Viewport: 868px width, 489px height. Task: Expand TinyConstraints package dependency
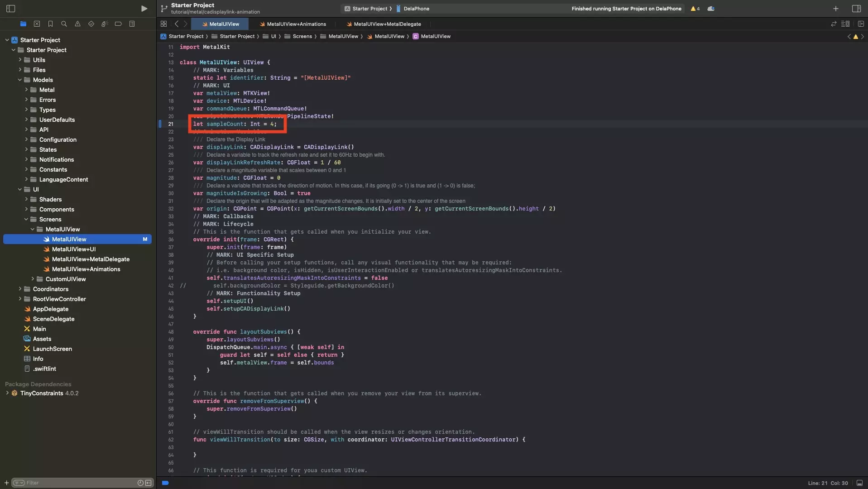coord(7,393)
